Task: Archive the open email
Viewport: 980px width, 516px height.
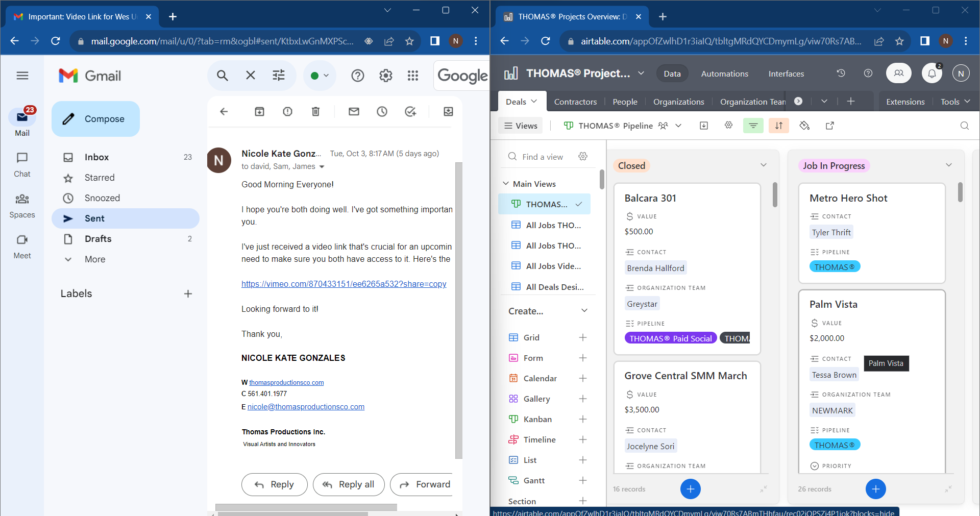Action: pos(260,111)
